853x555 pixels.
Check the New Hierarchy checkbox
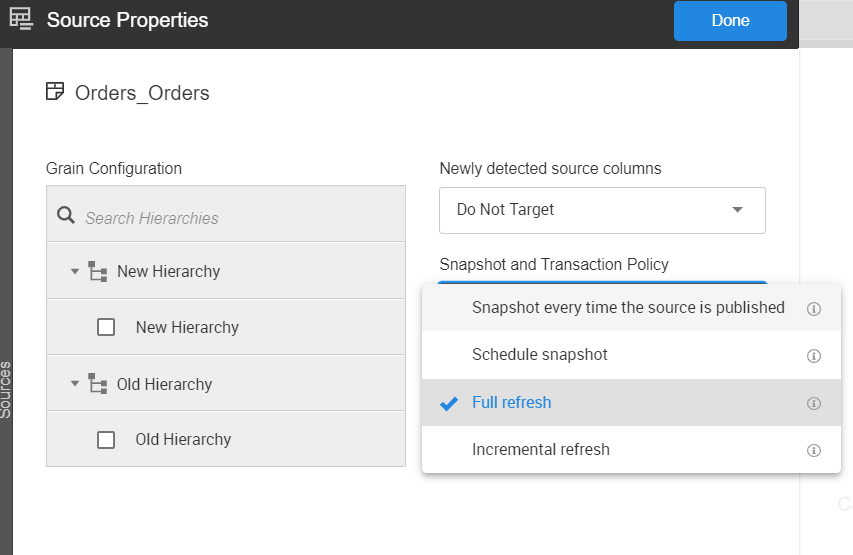coord(106,327)
